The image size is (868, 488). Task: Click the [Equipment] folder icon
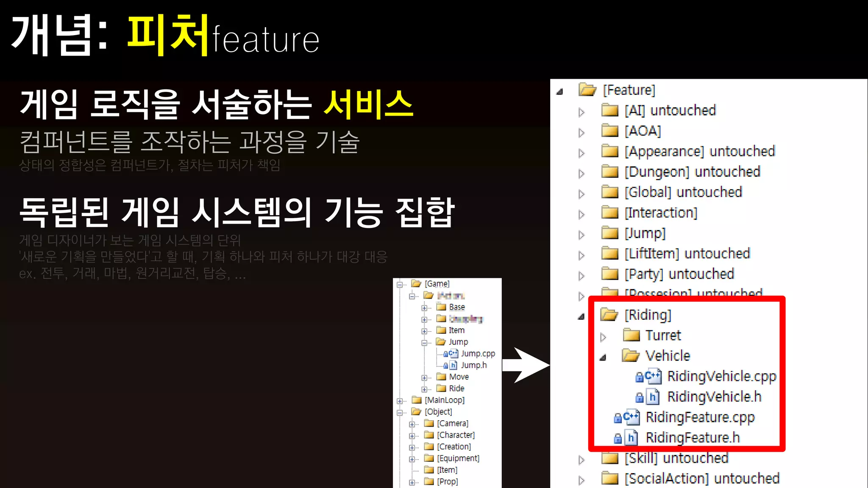coord(429,458)
